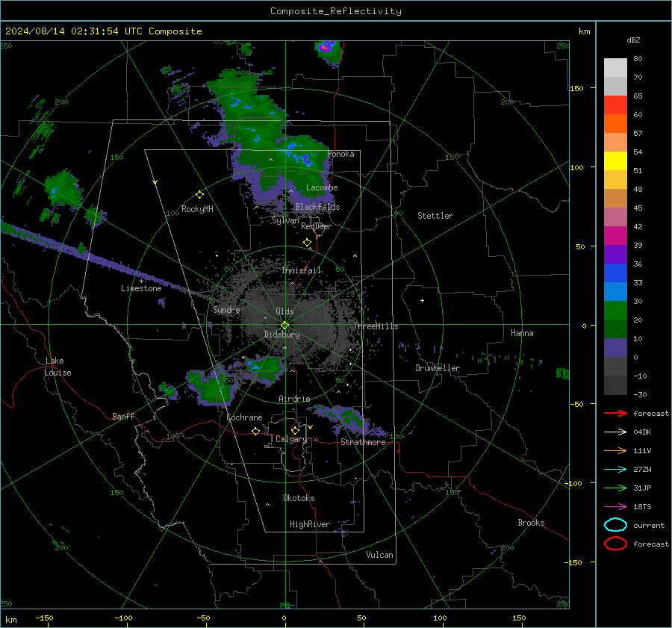
Task: Click the Drumheller label
Action: pyautogui.click(x=438, y=368)
